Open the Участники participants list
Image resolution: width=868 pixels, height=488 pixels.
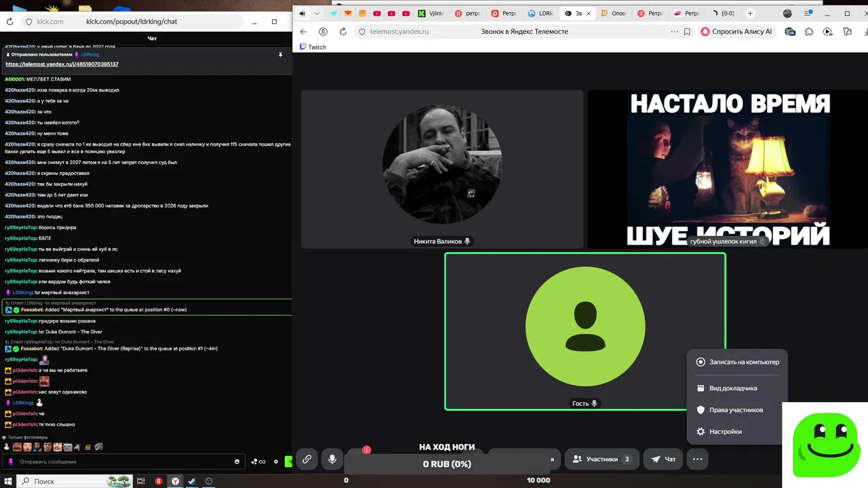[601, 459]
